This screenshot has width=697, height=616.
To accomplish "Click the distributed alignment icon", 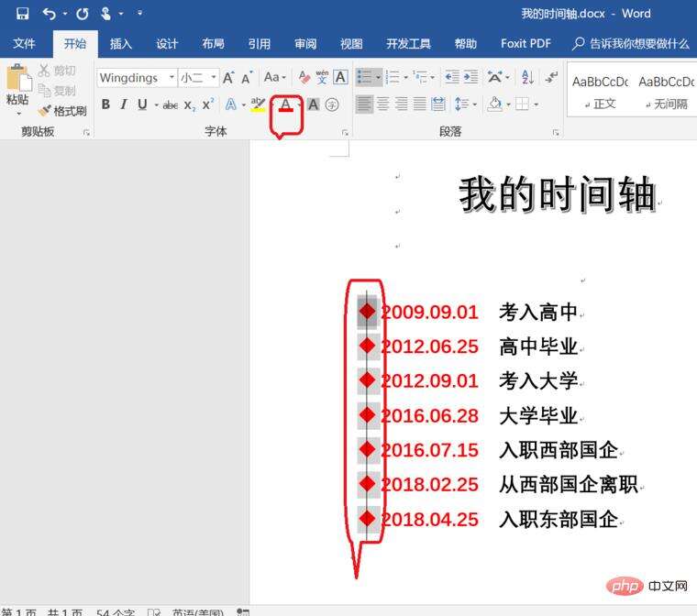I will click(438, 104).
